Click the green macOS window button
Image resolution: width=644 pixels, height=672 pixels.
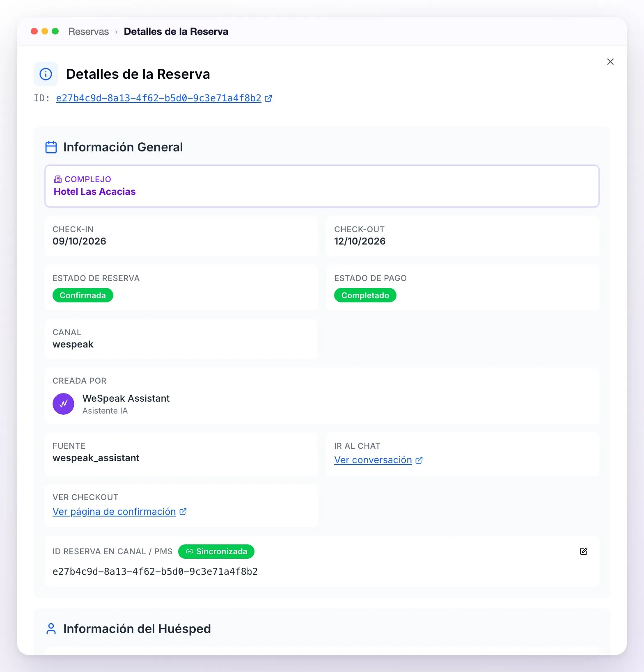[x=55, y=31]
